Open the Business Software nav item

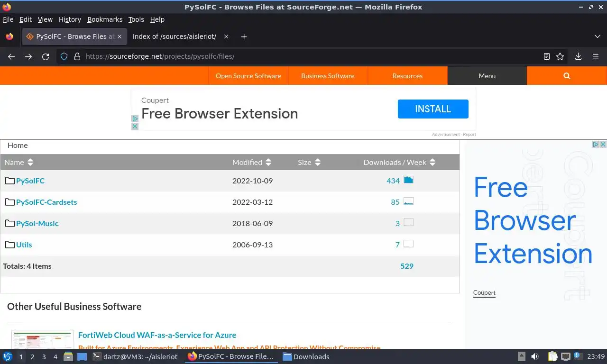point(328,76)
